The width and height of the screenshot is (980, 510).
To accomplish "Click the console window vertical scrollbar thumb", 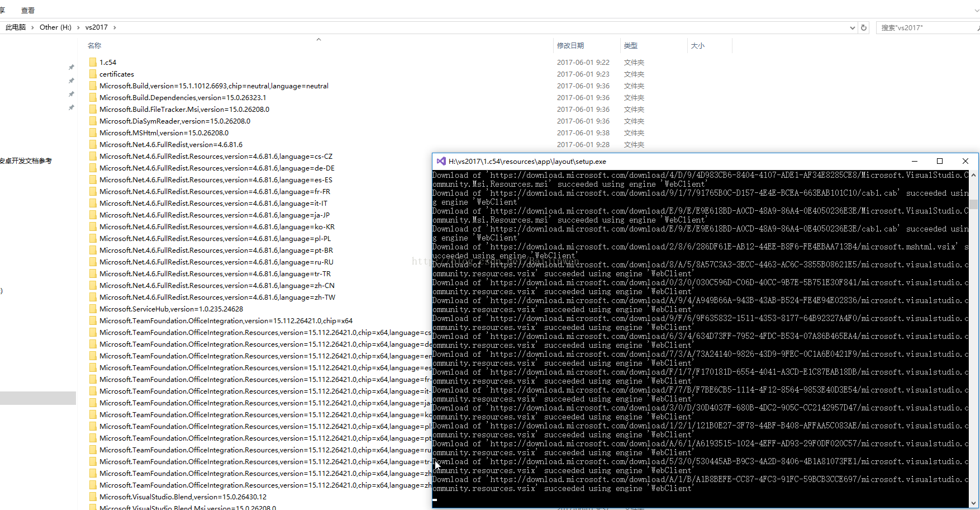I will click(973, 204).
